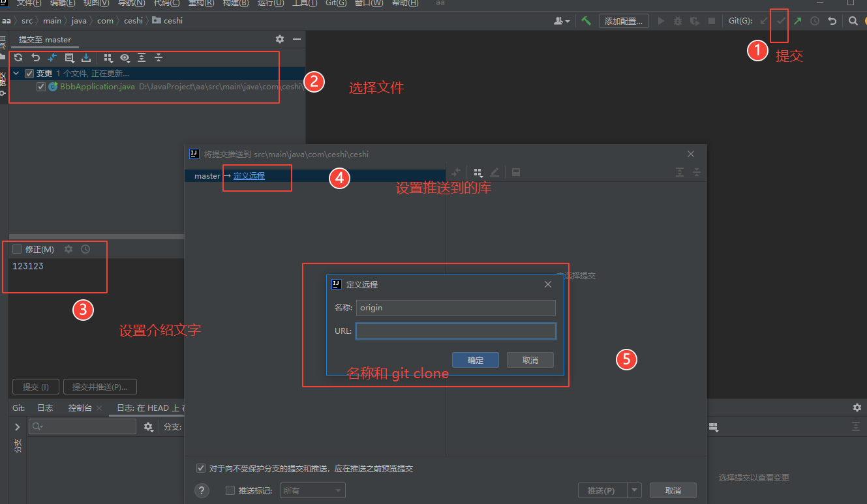The image size is (867, 504).
Task: Click 取消 in the 定义远程 dialog
Action: tap(530, 360)
